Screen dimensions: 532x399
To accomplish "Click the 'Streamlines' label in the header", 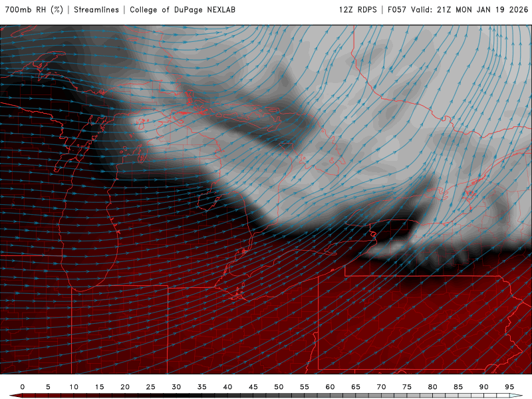I will (x=96, y=10).
